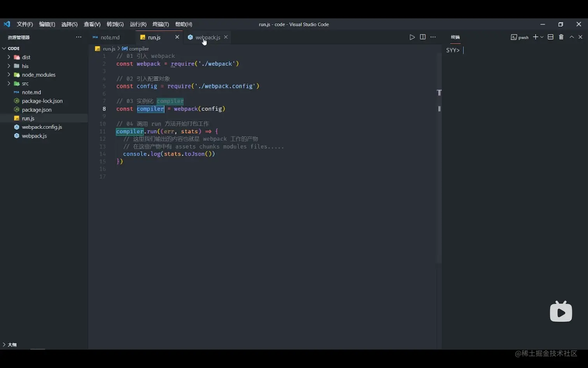
Task: Split the terminal panel
Action: tap(550, 37)
